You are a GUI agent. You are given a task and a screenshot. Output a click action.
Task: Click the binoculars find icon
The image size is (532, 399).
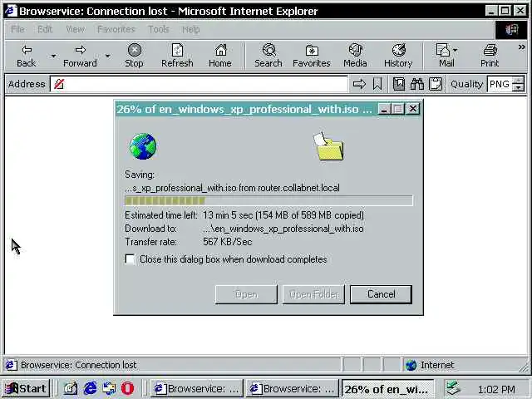(417, 84)
